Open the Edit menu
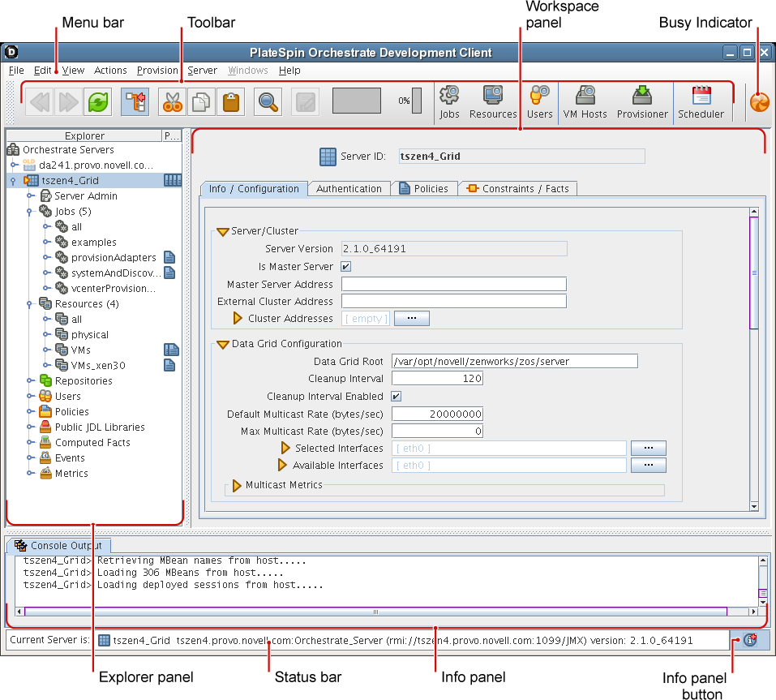Image resolution: width=776 pixels, height=700 pixels. pos(42,71)
